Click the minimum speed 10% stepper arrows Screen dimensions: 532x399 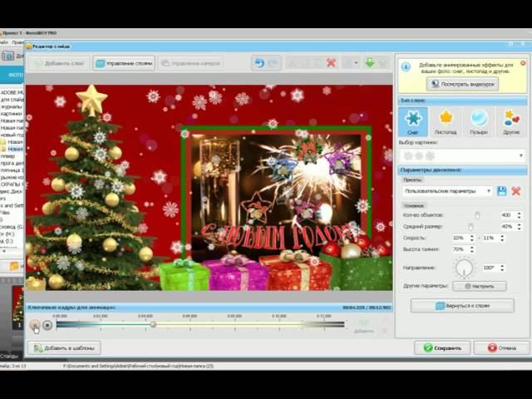click(x=471, y=239)
